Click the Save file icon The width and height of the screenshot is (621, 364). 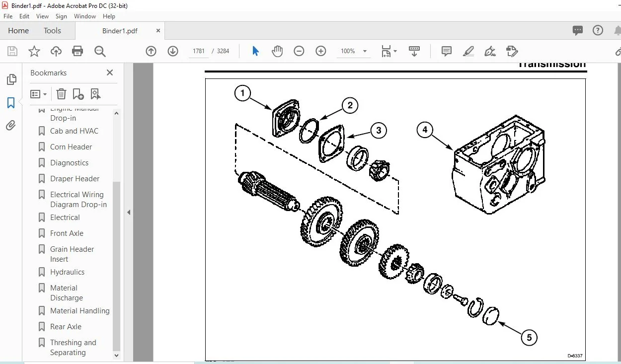[12, 51]
